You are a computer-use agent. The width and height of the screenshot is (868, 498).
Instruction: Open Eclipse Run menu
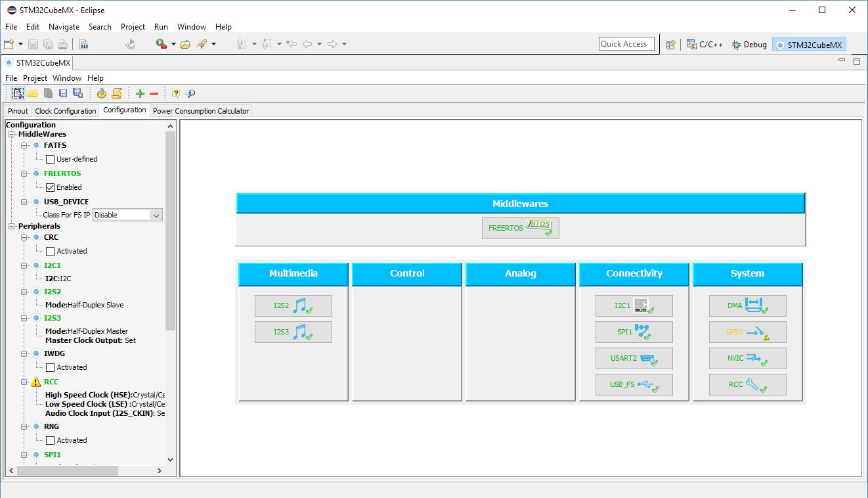pyautogui.click(x=161, y=27)
